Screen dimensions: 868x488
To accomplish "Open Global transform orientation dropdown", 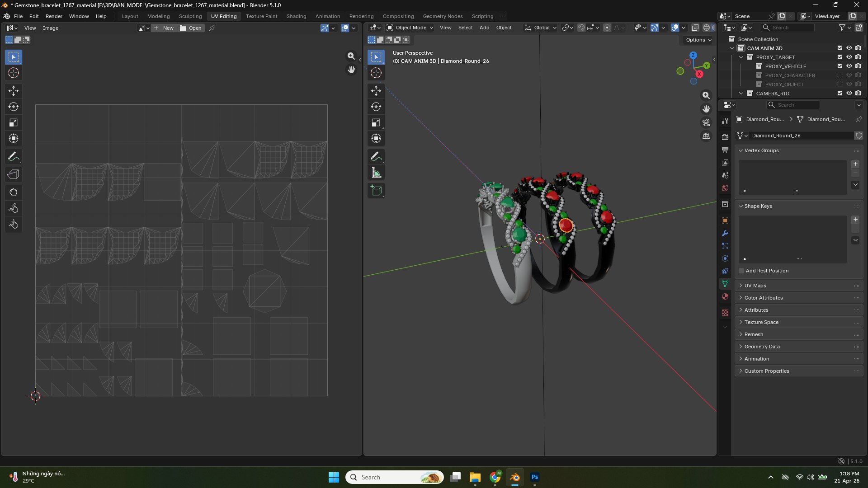I will coord(541,28).
